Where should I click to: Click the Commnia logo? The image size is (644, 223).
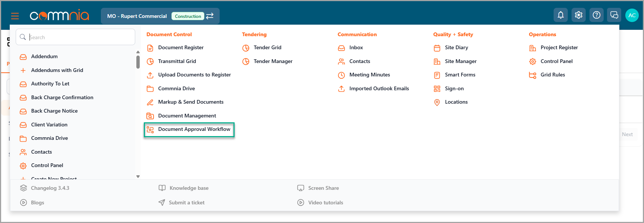pyautogui.click(x=59, y=15)
